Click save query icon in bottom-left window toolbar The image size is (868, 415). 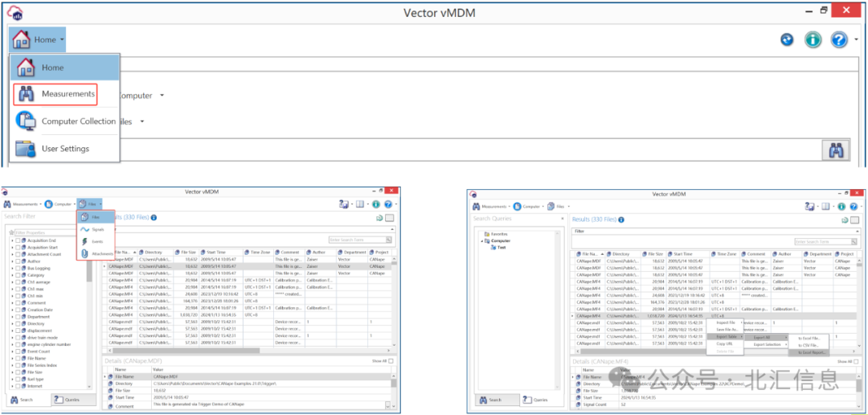(x=345, y=204)
